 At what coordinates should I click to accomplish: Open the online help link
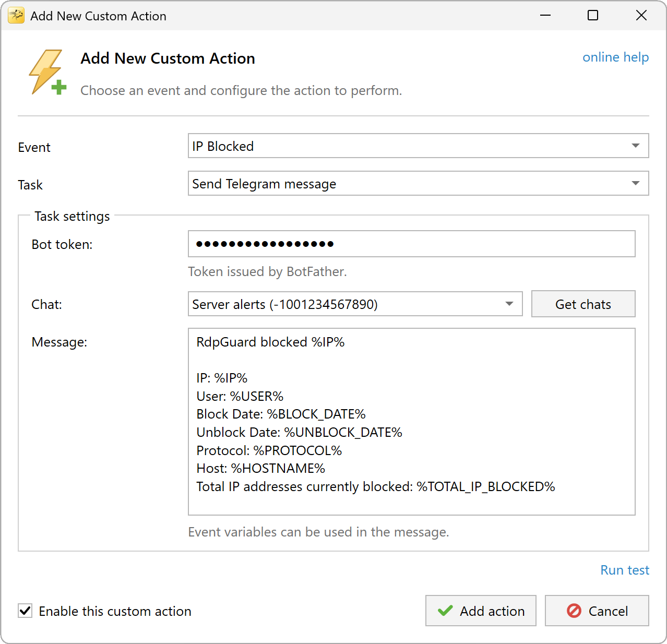point(615,57)
